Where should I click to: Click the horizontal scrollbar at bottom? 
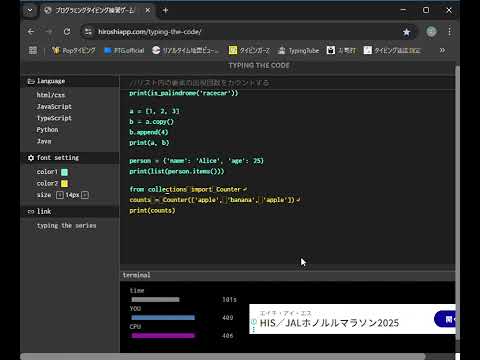(223, 357)
